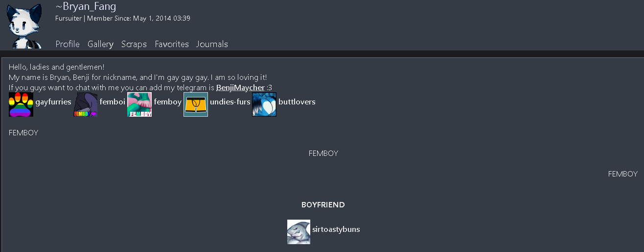Switch to the Gallery tab

click(100, 44)
